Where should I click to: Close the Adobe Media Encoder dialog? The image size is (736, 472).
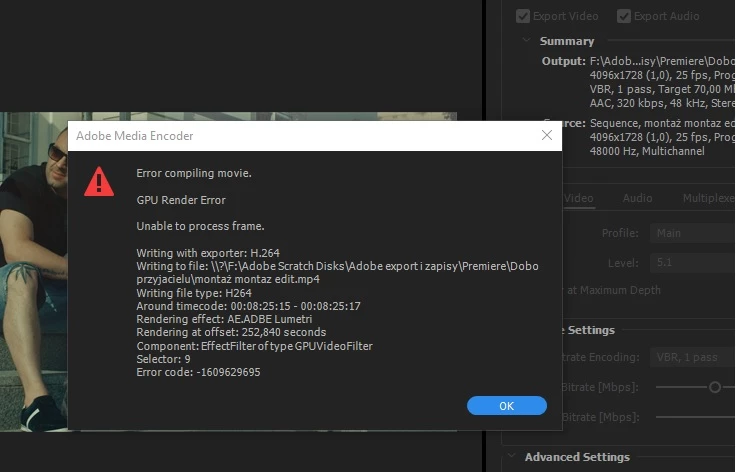pos(546,135)
